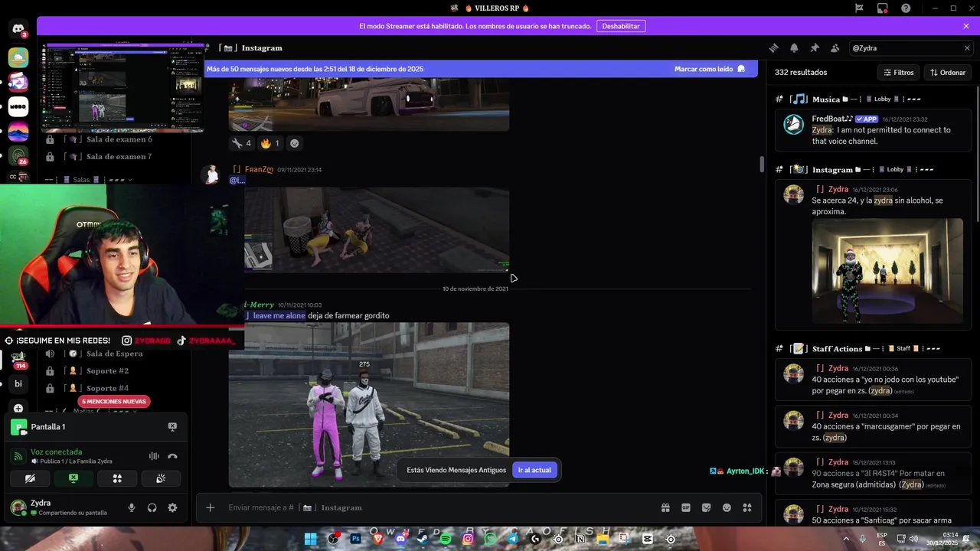Open Sala de examen 6 voice channel
This screenshot has width=980, height=551.
click(x=115, y=139)
